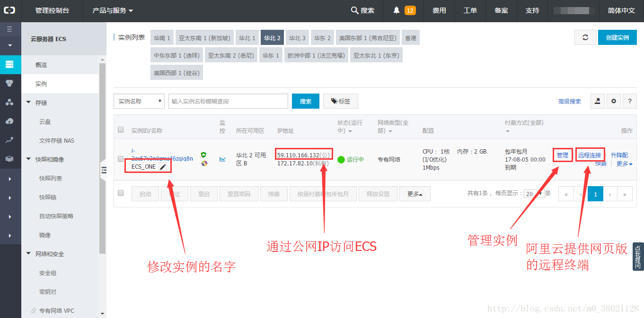Go to next page of results
The image size is (644, 318).
click(x=610, y=194)
